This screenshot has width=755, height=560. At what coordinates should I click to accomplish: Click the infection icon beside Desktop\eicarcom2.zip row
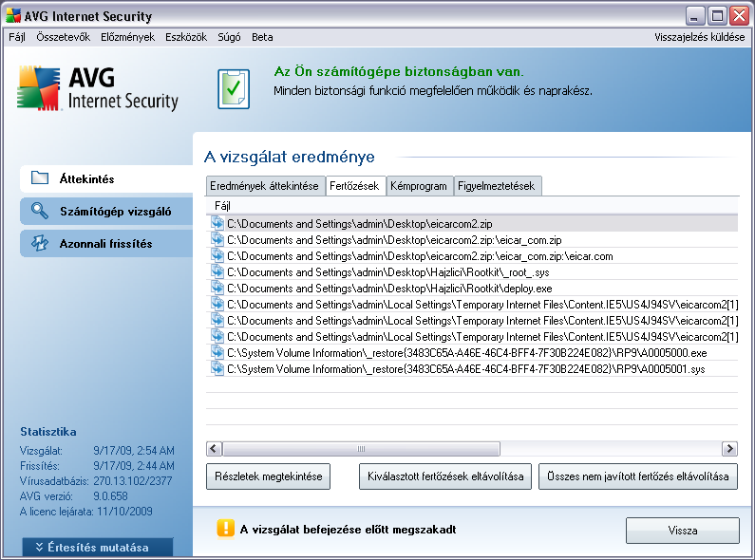pyautogui.click(x=217, y=223)
